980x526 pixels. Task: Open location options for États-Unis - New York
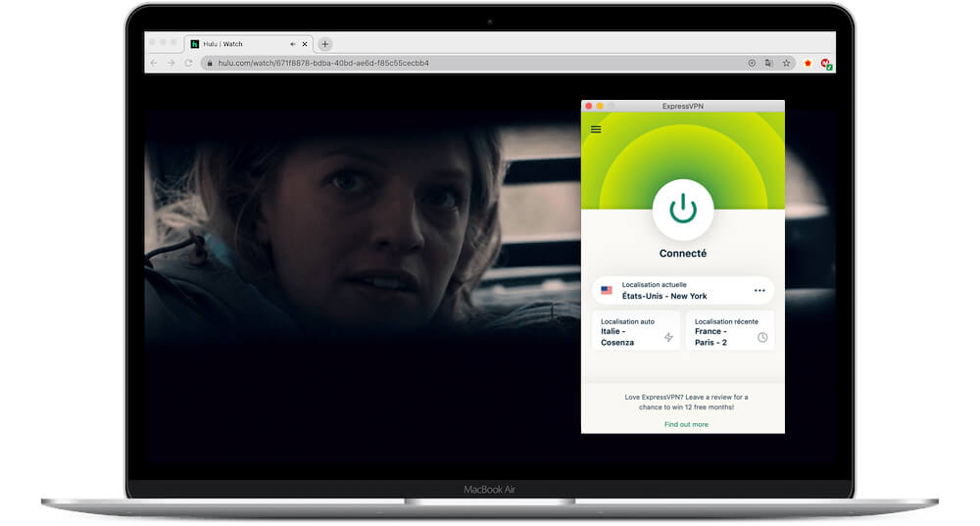[x=759, y=291]
